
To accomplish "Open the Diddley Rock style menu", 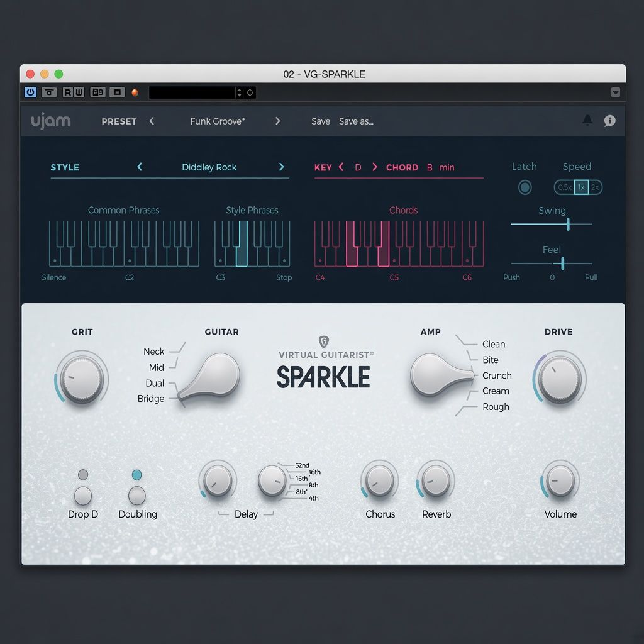I will (x=209, y=167).
